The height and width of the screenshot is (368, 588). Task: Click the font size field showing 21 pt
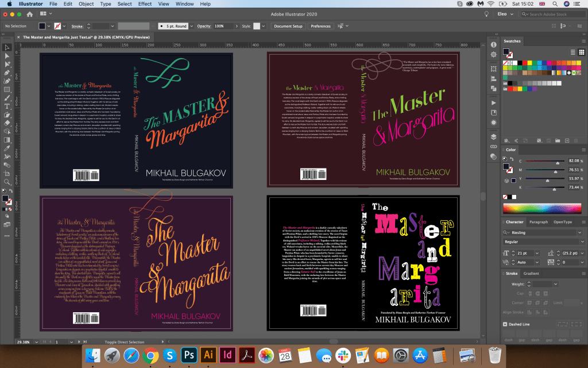point(522,252)
